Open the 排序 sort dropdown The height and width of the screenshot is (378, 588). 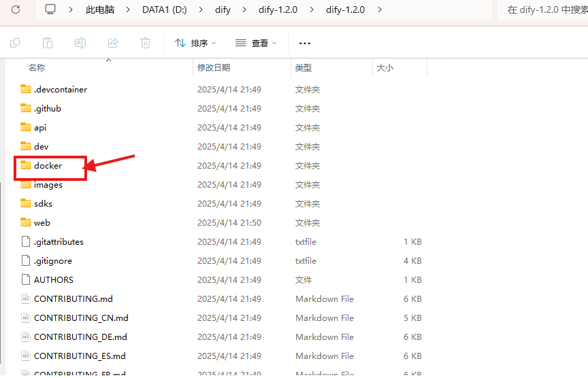pyautogui.click(x=195, y=43)
